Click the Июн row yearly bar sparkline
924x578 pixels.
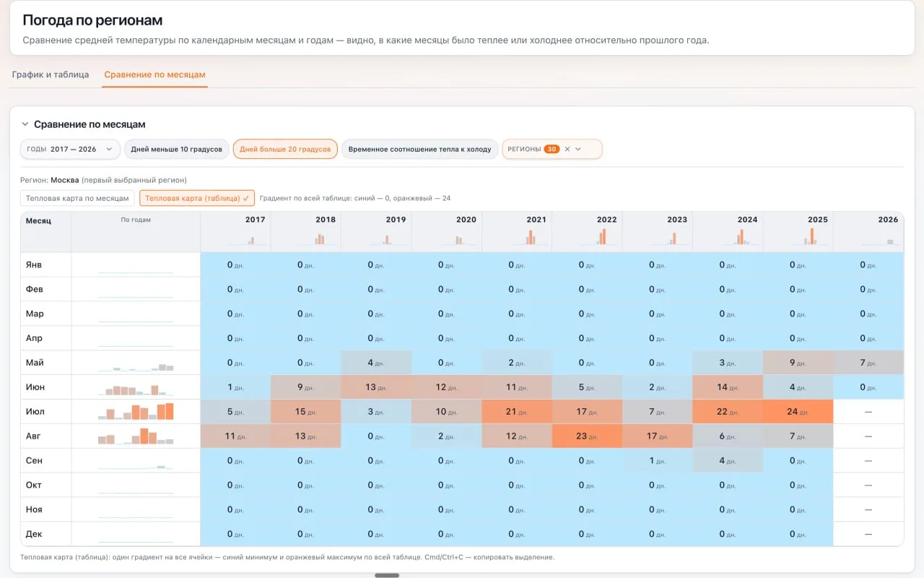click(136, 387)
